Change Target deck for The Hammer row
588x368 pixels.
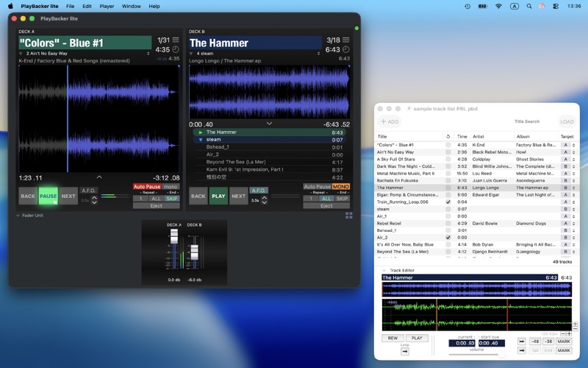567,188
